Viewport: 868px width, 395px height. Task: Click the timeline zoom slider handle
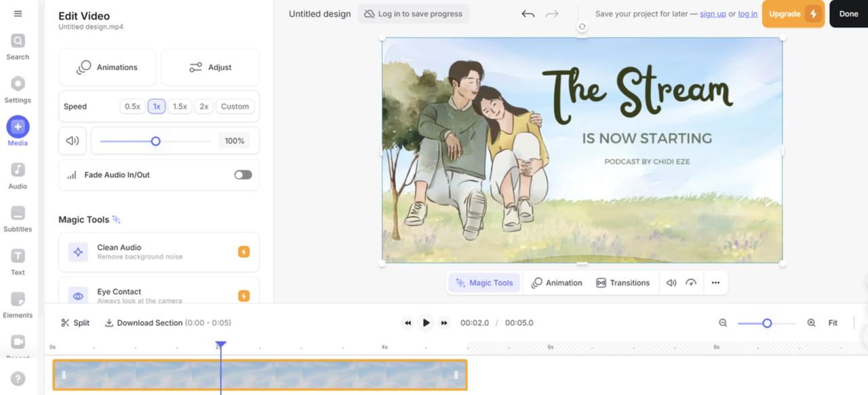tap(767, 323)
